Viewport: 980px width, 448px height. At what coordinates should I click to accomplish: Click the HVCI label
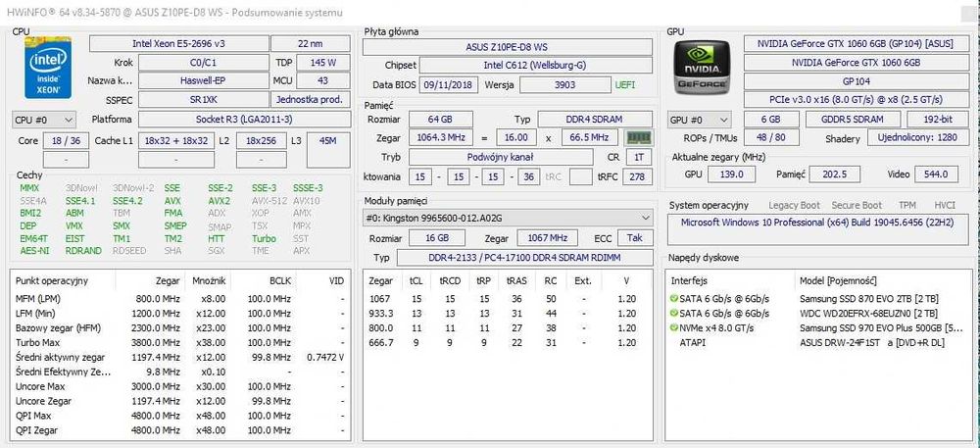coord(945,205)
